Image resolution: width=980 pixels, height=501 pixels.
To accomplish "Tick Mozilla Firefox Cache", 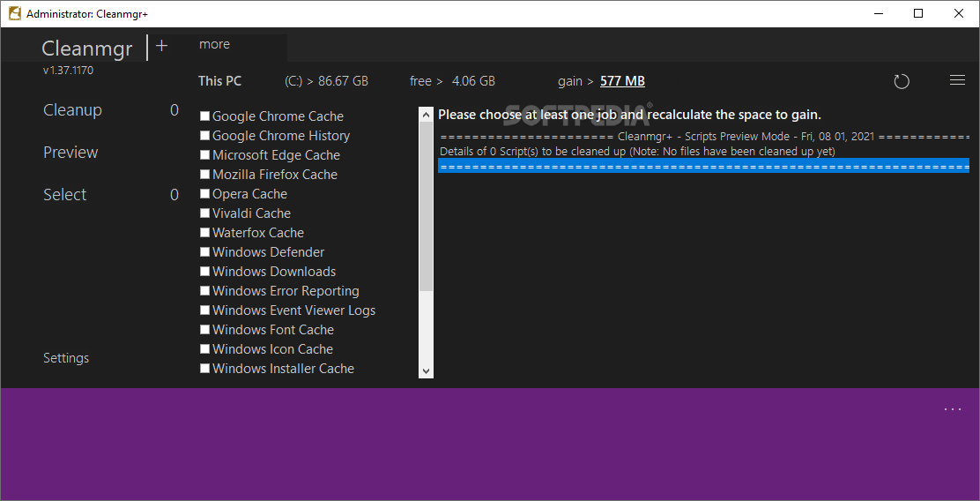I will 204,174.
